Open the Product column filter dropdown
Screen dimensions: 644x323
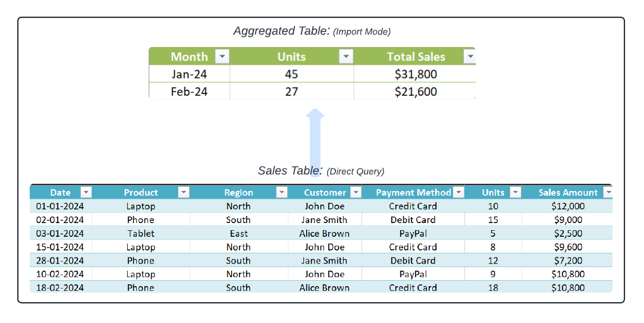click(x=184, y=192)
